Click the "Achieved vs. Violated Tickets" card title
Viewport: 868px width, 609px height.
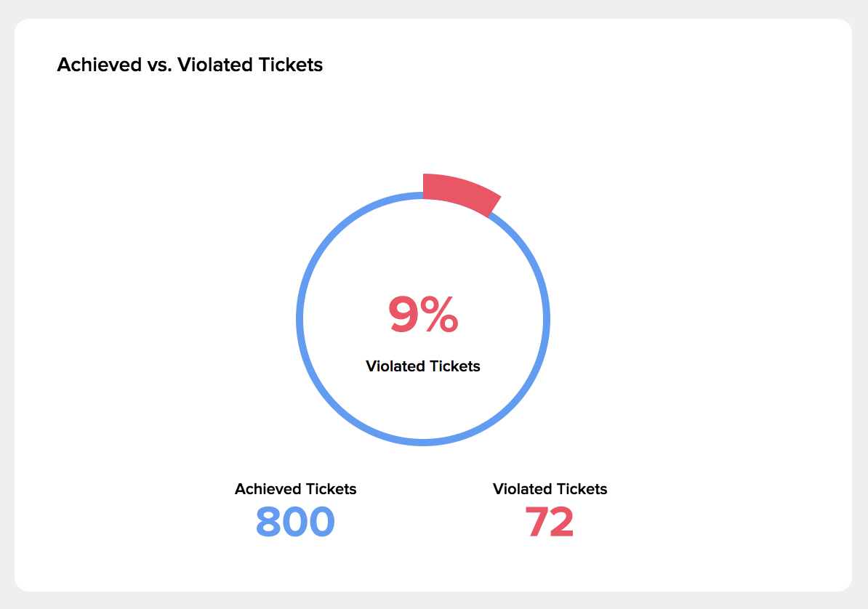tap(190, 65)
